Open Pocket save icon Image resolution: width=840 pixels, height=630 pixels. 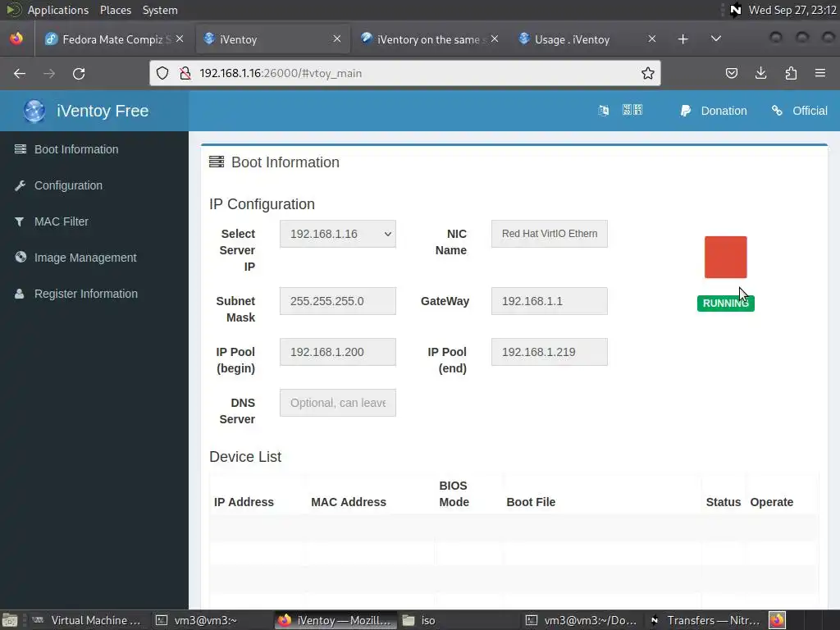pos(731,73)
